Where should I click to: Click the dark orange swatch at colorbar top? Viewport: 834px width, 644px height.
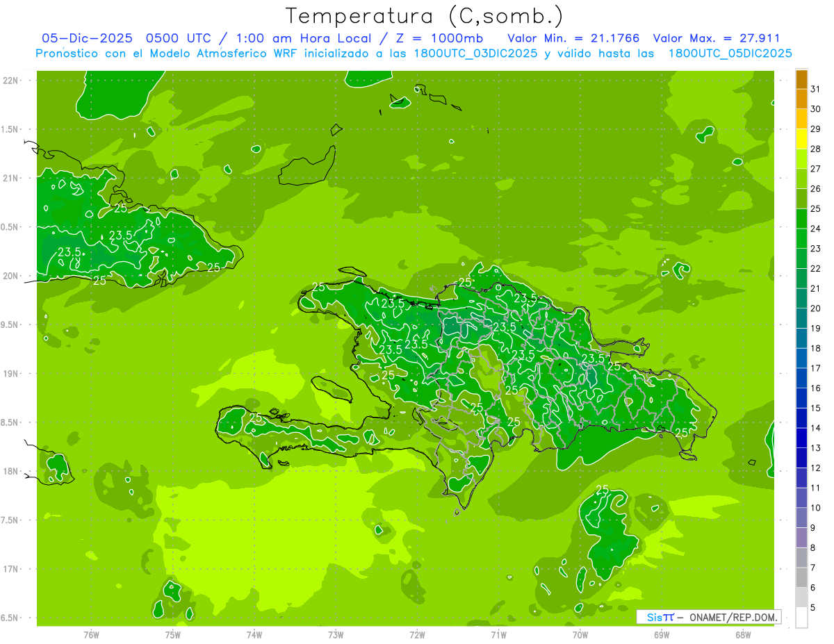tap(801, 79)
